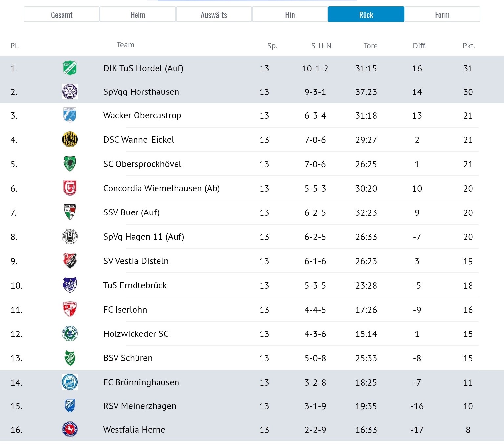The image size is (504, 444).
Task: Select the Wacker Obercastrop blue crest
Action: pos(70,115)
